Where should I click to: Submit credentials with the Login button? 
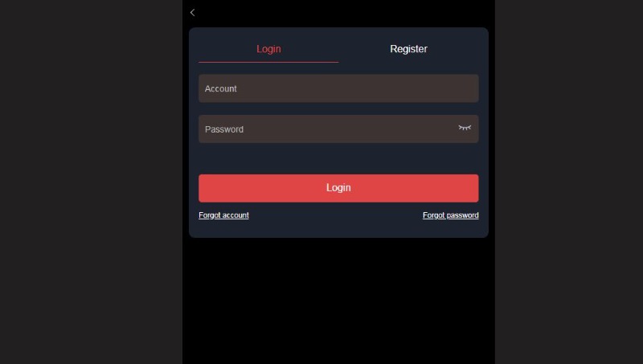338,188
